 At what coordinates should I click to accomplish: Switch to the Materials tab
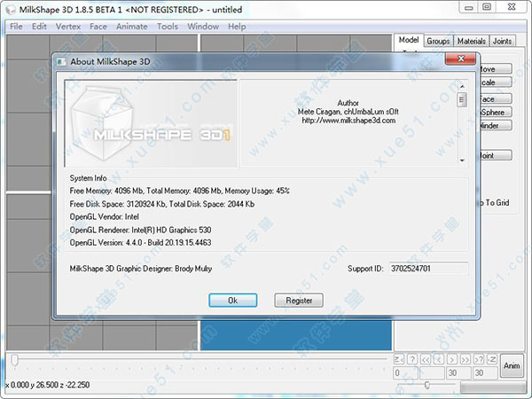click(472, 41)
